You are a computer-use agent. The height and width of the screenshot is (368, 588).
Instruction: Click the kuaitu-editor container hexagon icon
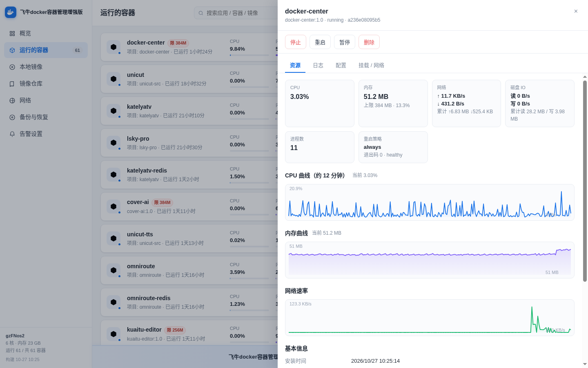coord(114,334)
